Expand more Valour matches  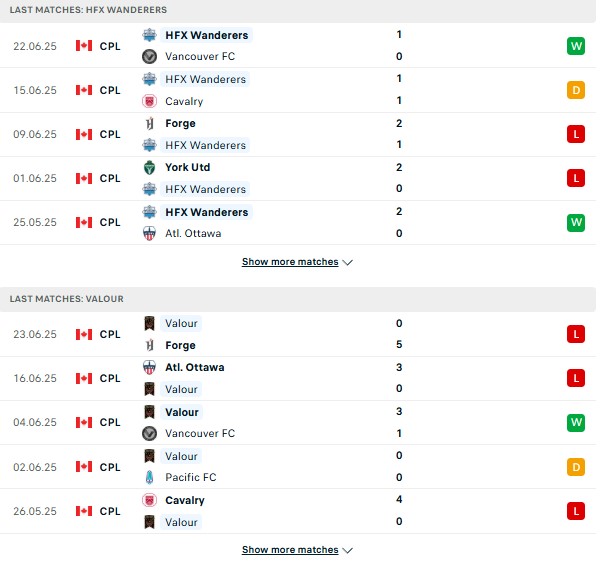pyautogui.click(x=297, y=550)
